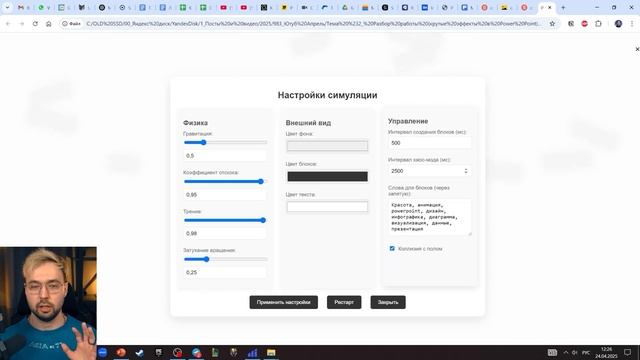
Task: Open a new browser tab with plus
Action: point(563,7)
